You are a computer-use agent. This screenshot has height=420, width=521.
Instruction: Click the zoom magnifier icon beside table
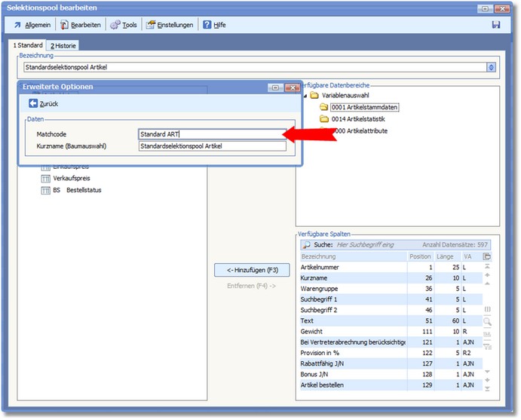pos(487,321)
